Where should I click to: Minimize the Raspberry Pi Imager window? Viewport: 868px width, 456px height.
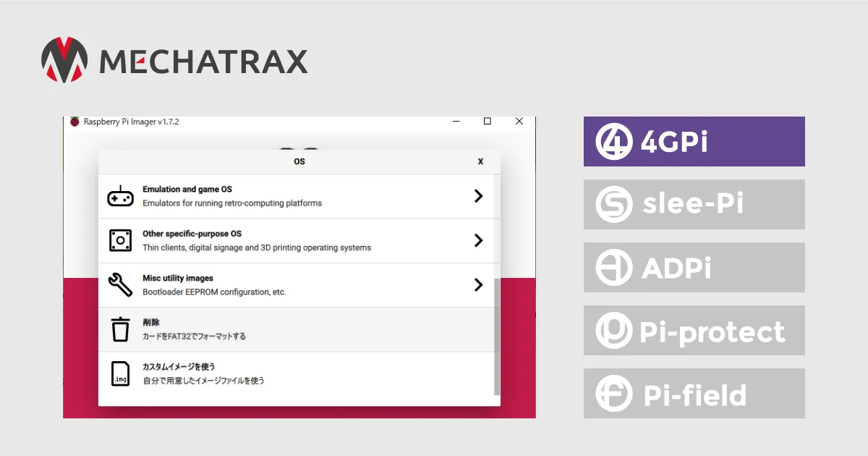pos(456,121)
